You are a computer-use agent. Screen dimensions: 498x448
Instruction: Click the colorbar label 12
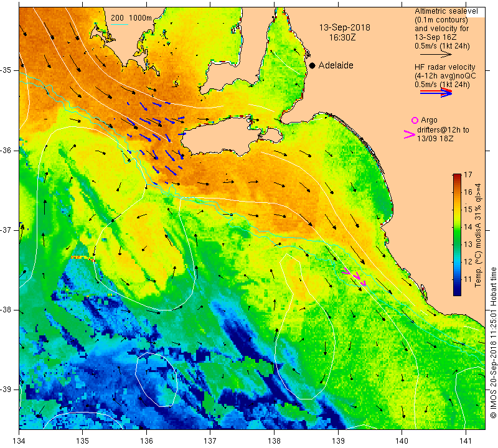pyautogui.click(x=468, y=261)
